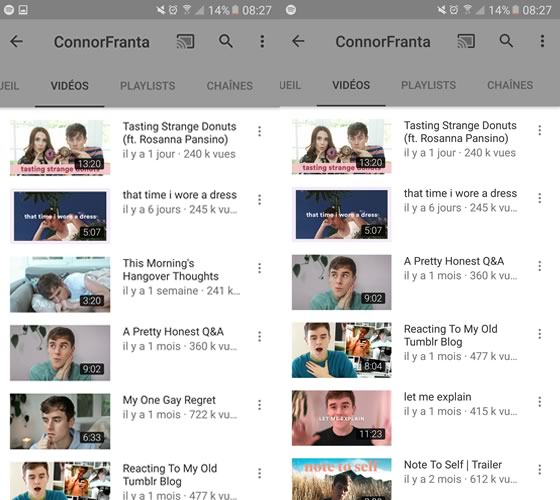Open Cast icon in left screen header

[186, 41]
